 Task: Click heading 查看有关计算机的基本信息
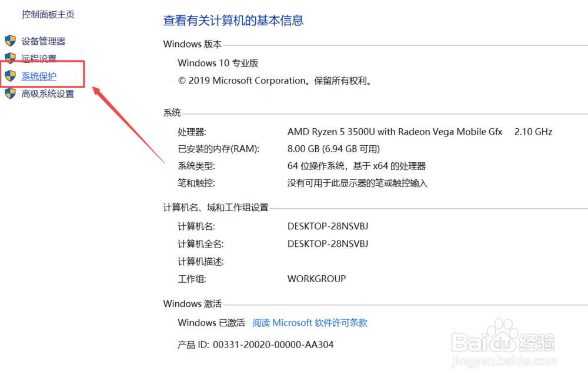point(233,20)
